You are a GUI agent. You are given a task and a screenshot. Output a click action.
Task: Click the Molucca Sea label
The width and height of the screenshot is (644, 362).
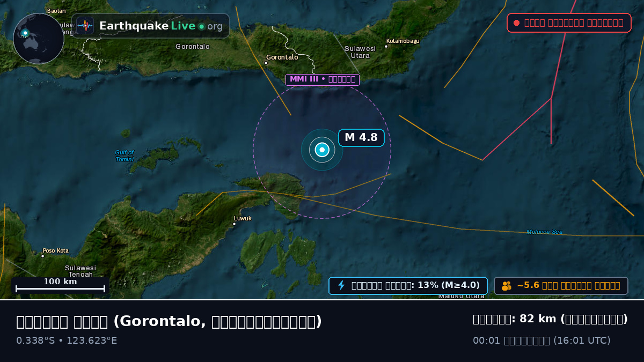point(545,232)
